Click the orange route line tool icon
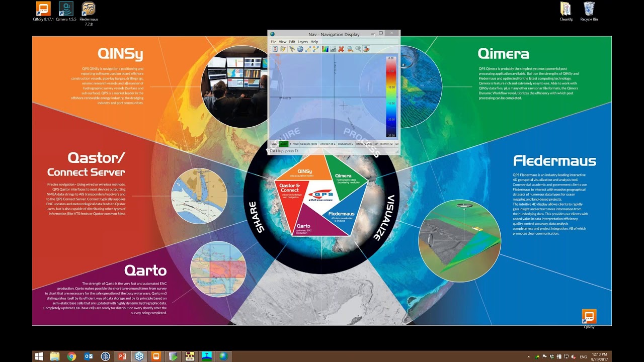 pos(308,49)
